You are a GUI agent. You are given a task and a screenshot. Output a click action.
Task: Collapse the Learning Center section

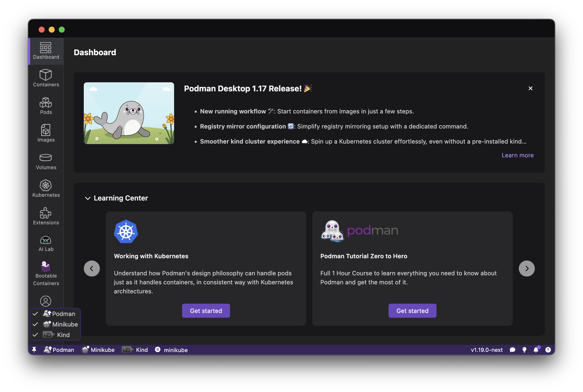tap(88, 198)
